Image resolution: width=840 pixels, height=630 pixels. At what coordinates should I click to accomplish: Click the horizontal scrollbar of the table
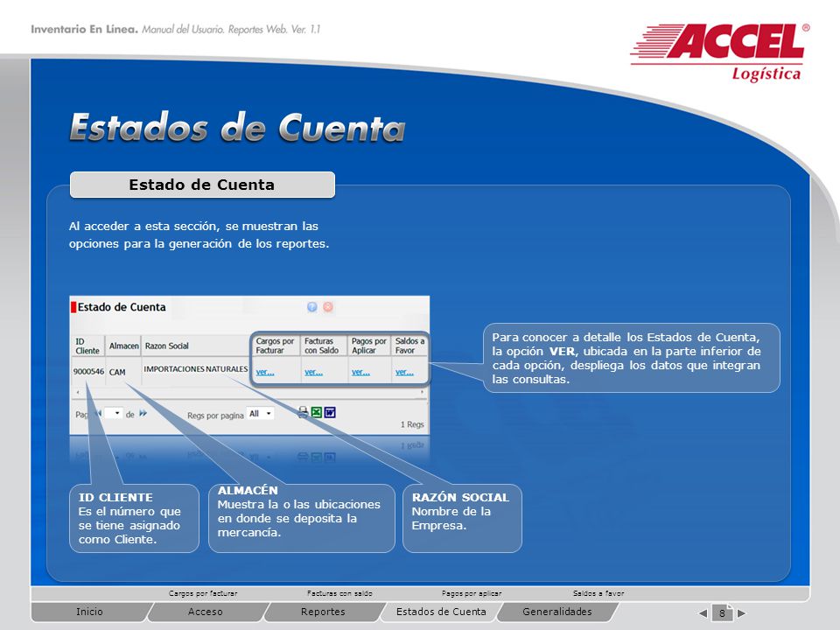[x=249, y=392]
